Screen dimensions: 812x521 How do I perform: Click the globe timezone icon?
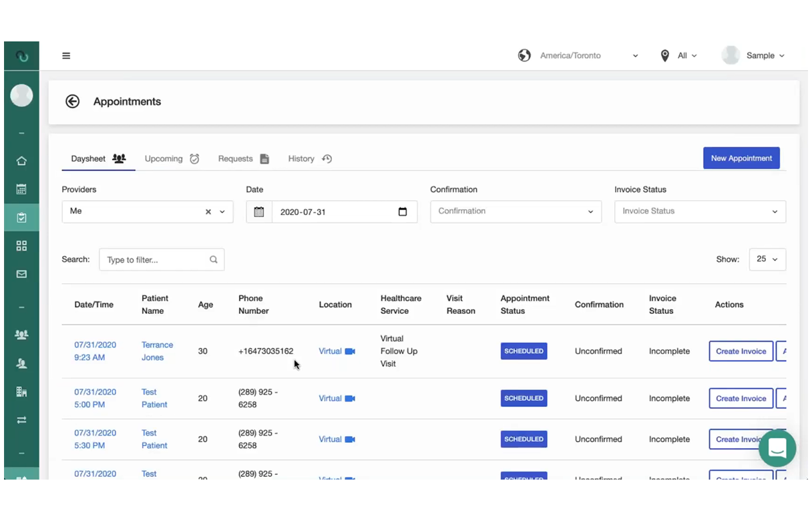pyautogui.click(x=524, y=55)
